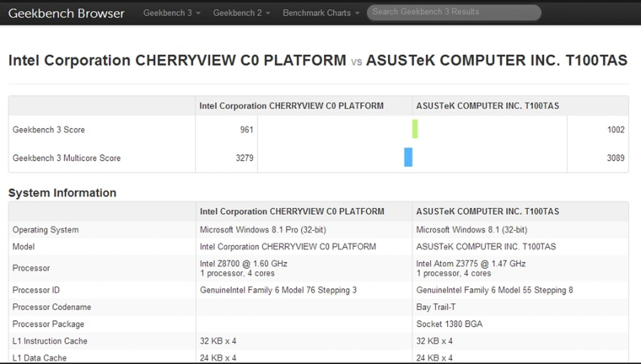Select the Model row label
The height and width of the screenshot is (364, 641).
pyautogui.click(x=24, y=246)
